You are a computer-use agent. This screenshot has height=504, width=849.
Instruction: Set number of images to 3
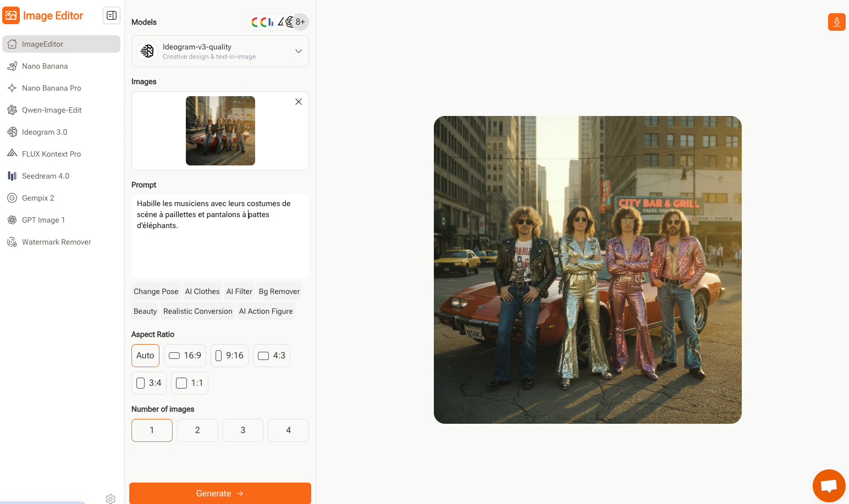click(242, 430)
